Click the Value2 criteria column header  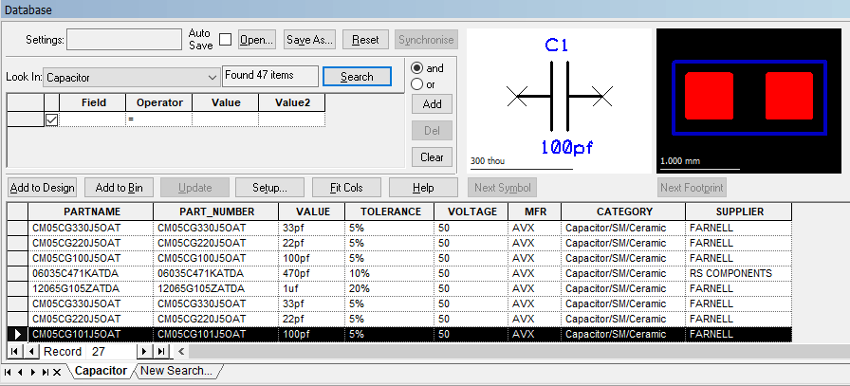point(292,102)
